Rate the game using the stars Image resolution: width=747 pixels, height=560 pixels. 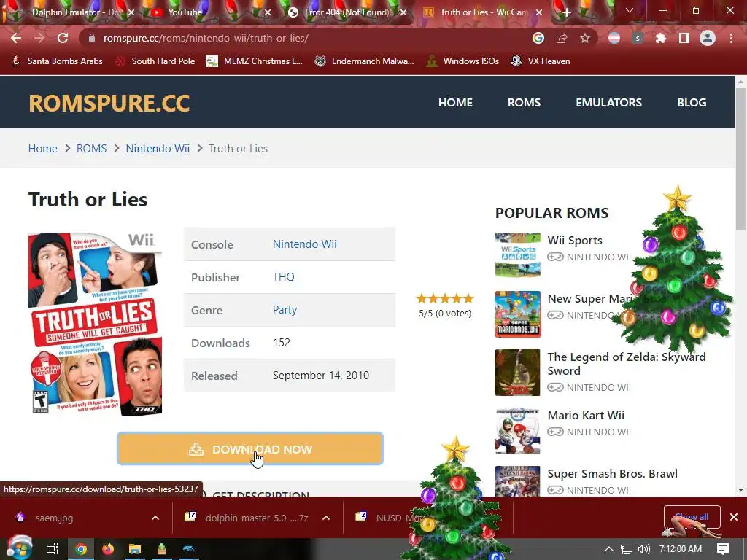(x=445, y=298)
